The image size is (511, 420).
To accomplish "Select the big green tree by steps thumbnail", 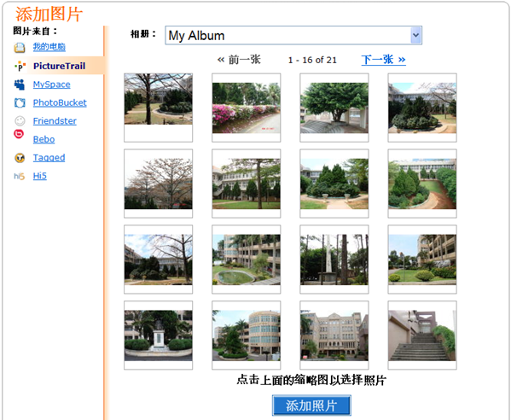I will (334, 108).
